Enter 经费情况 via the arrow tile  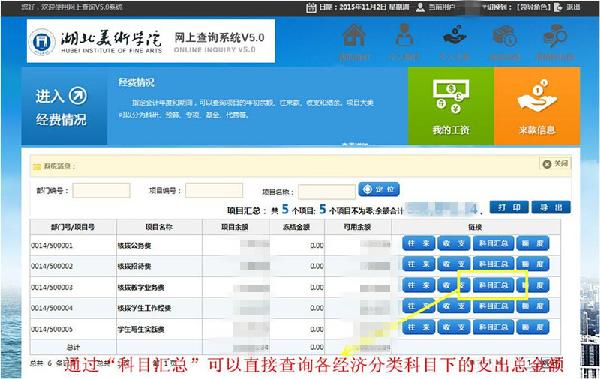click(64, 107)
